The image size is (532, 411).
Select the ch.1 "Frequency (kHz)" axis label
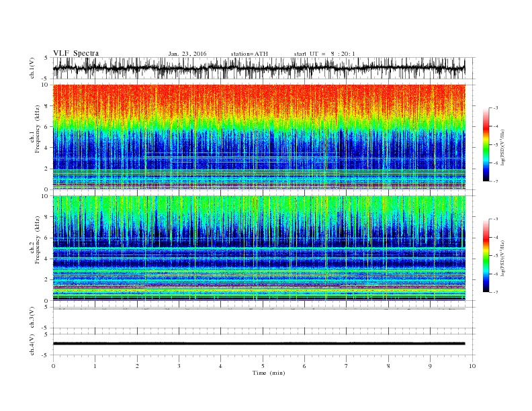(37, 129)
